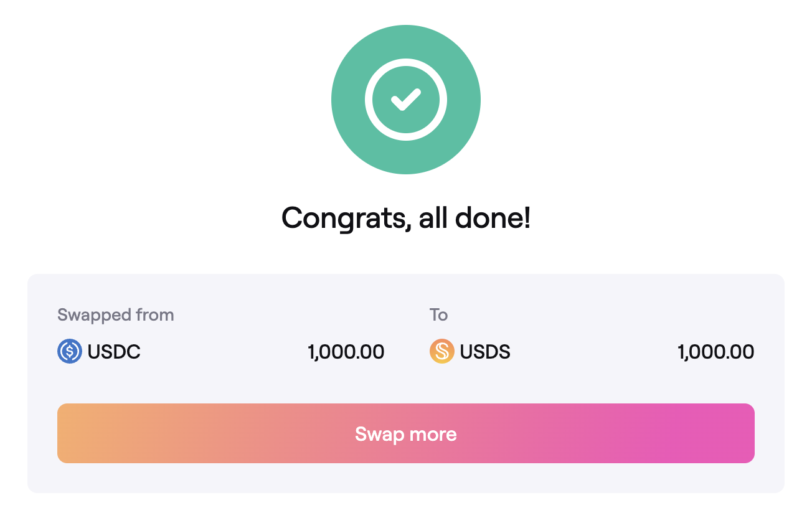812x518 pixels.
Task: Click the "Swapped from" label
Action: (115, 315)
